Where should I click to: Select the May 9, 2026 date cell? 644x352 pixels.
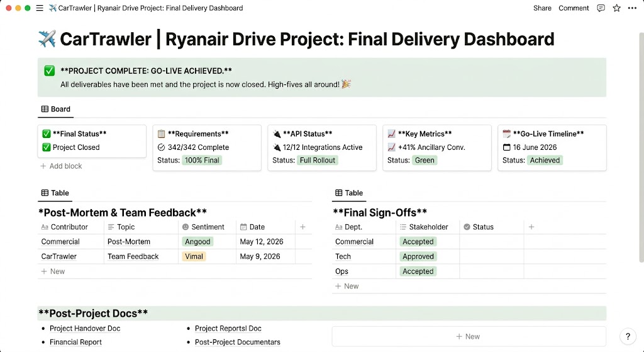[266, 256]
